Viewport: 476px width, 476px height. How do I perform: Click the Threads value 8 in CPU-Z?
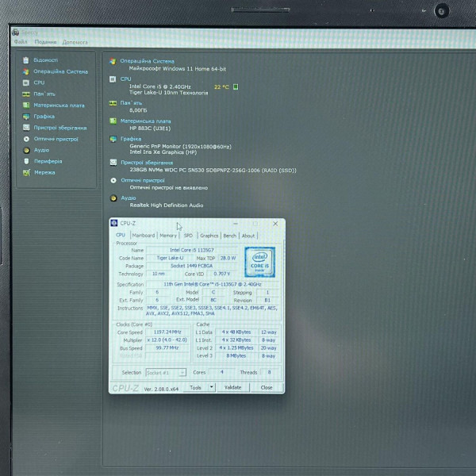coord(269,372)
